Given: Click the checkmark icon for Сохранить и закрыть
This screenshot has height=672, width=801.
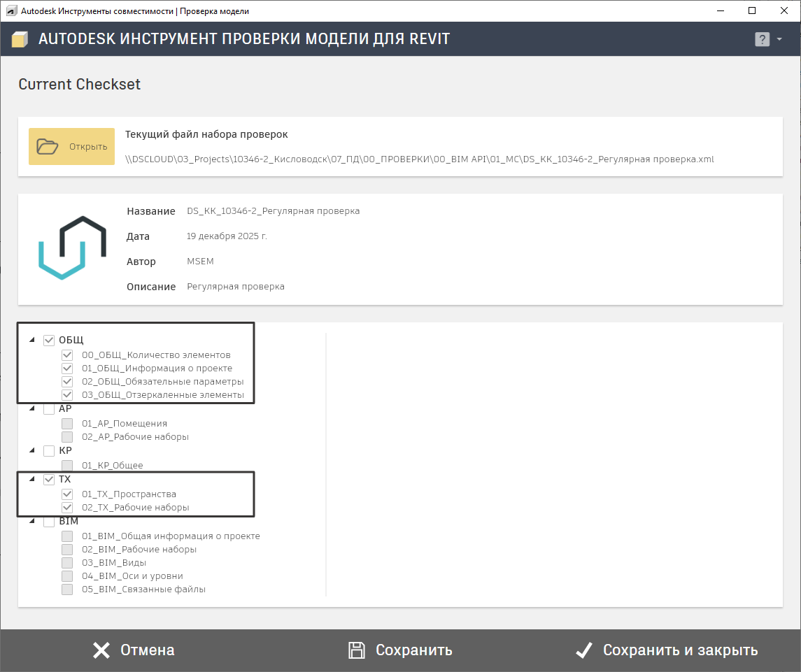Looking at the screenshot, I should pyautogui.click(x=584, y=650).
